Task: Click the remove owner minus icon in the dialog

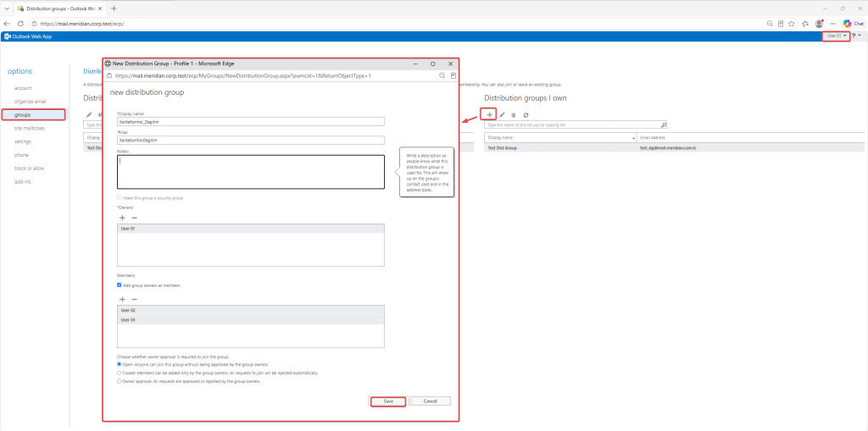Action: coord(135,218)
